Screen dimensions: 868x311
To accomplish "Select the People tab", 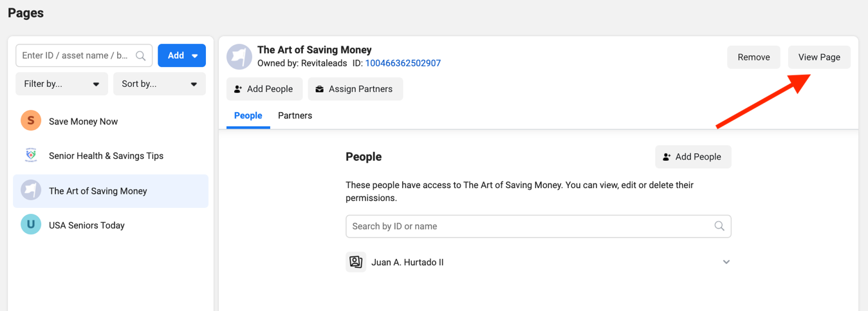I will (248, 115).
